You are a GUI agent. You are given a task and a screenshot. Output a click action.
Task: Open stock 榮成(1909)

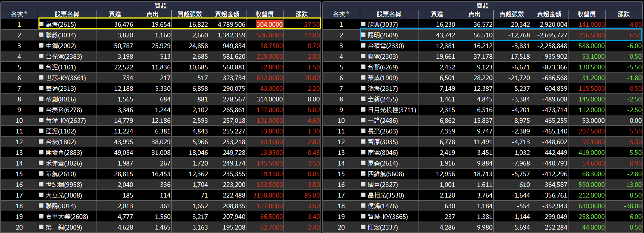(383, 78)
